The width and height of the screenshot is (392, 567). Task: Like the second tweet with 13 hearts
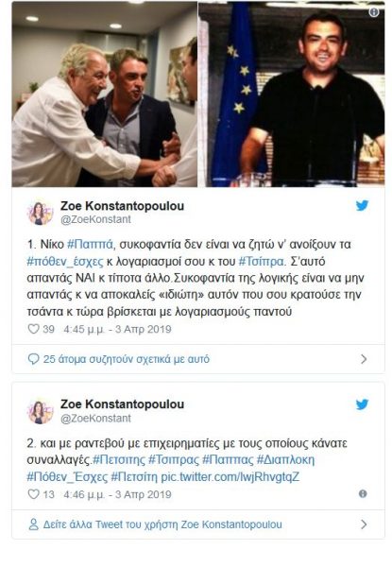34,494
